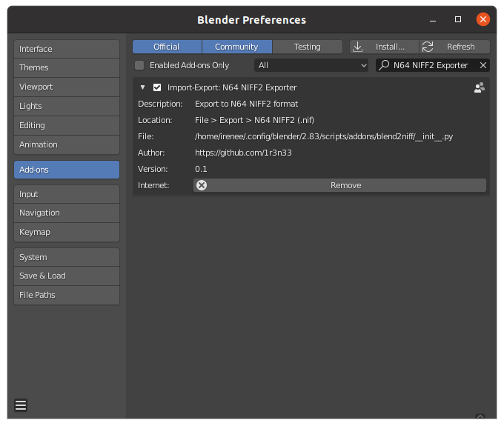Open the File Paths section
The width and height of the screenshot is (504, 426).
[67, 295]
